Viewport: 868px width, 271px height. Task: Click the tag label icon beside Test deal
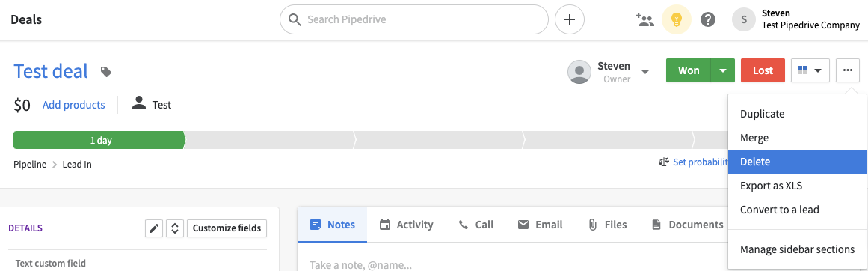coord(105,71)
